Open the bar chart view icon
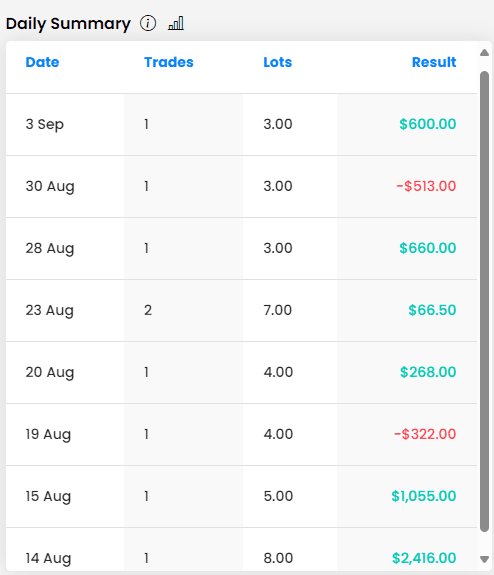This screenshot has width=494, height=575. [x=176, y=23]
